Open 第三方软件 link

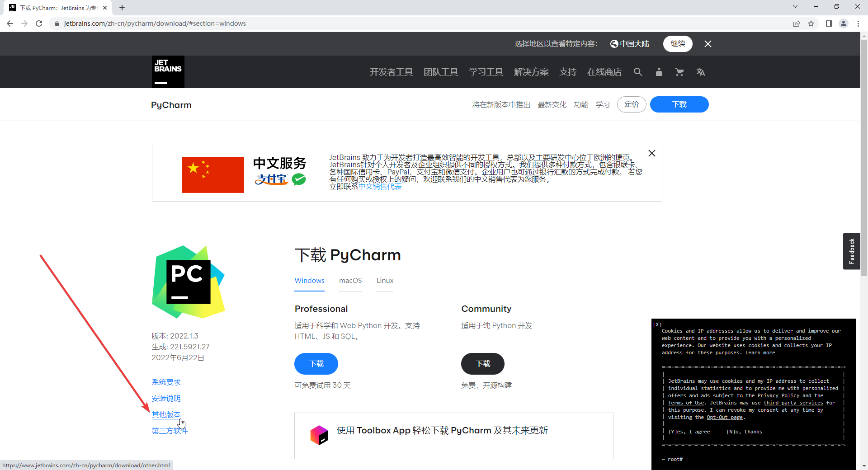click(170, 431)
